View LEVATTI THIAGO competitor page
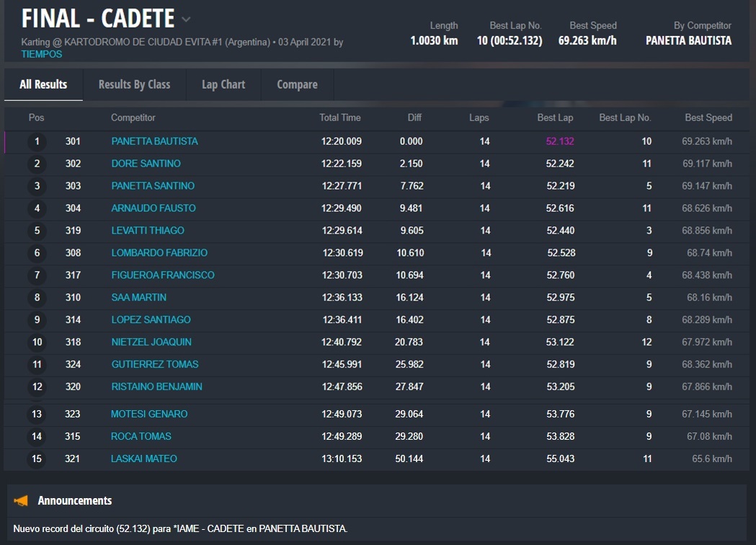This screenshot has width=756, height=545. coord(148,231)
